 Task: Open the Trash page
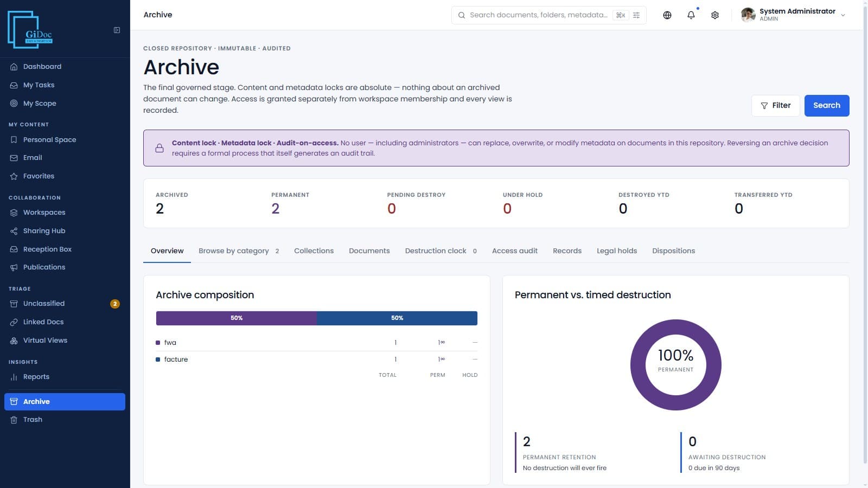pos(65,420)
